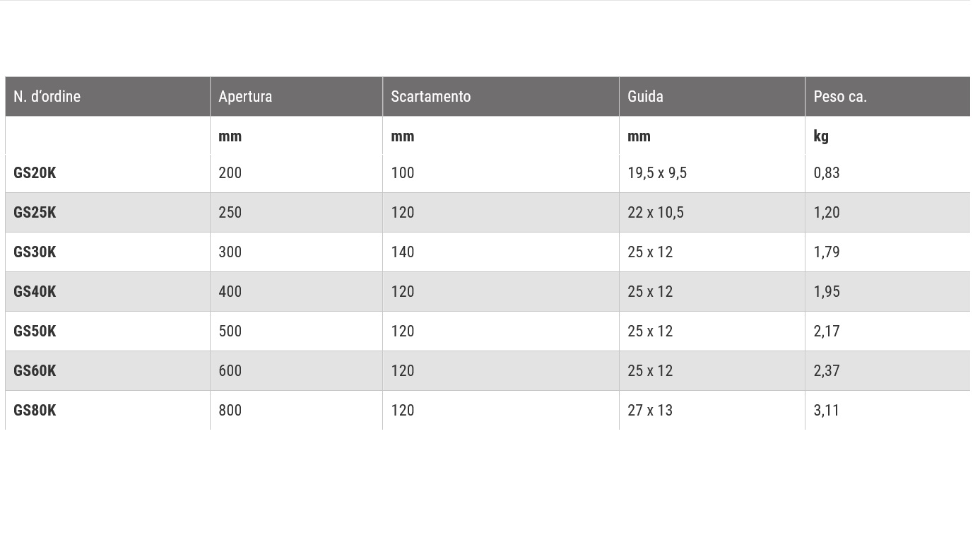Click the 140 Scartamento value
The image size is (980, 535).
(402, 252)
